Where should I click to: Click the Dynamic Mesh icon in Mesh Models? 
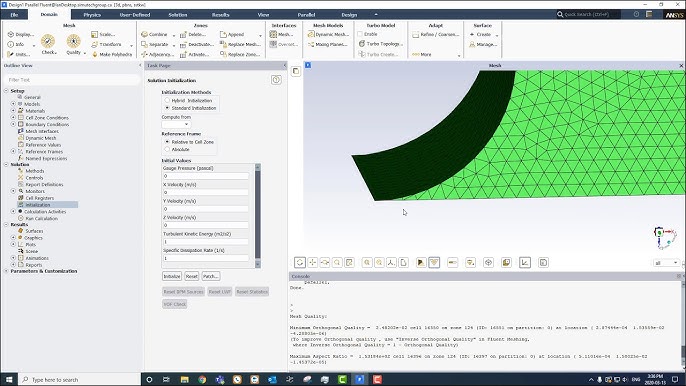point(311,34)
